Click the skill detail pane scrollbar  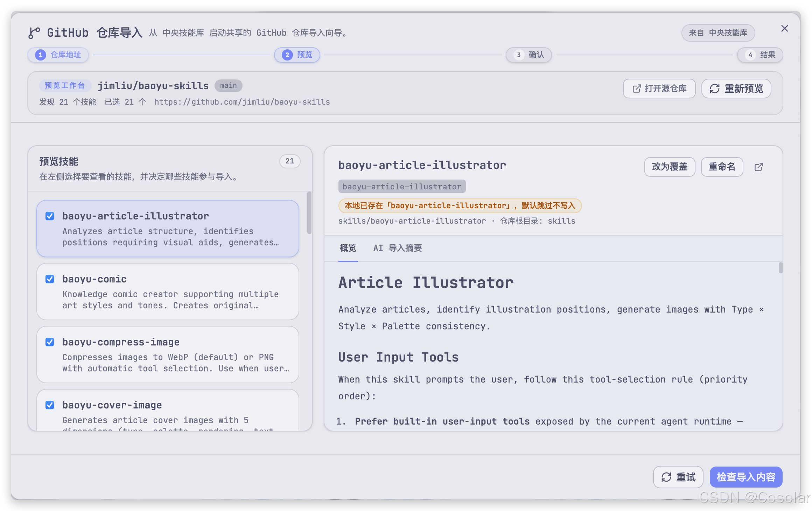780,268
